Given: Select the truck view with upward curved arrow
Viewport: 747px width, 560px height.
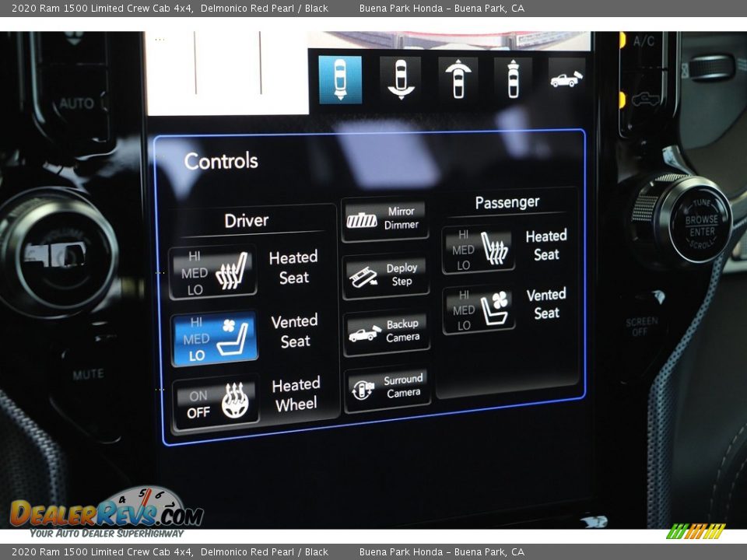Looking at the screenshot, I should [x=458, y=79].
